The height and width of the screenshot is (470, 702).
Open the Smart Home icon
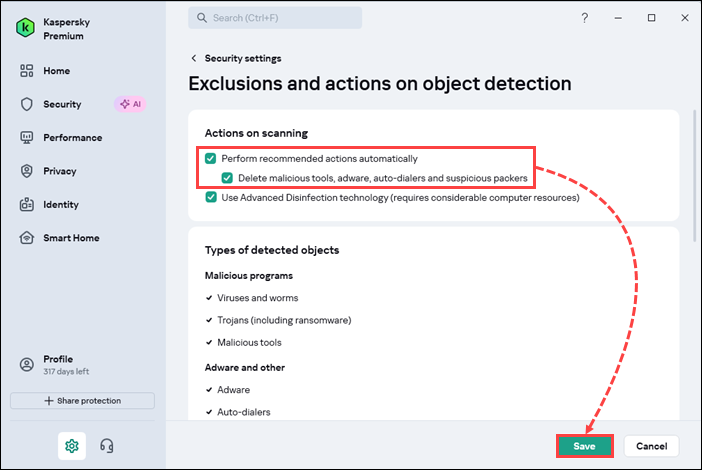[27, 238]
